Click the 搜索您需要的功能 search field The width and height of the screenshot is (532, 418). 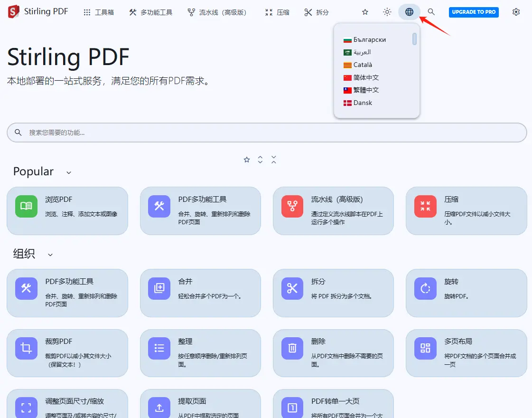coord(267,133)
